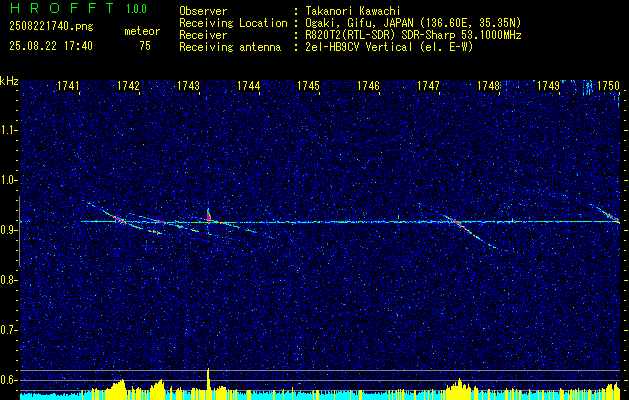The width and height of the screenshot is (629, 400).
Task: Click time marker 1747
Action: 428,85
